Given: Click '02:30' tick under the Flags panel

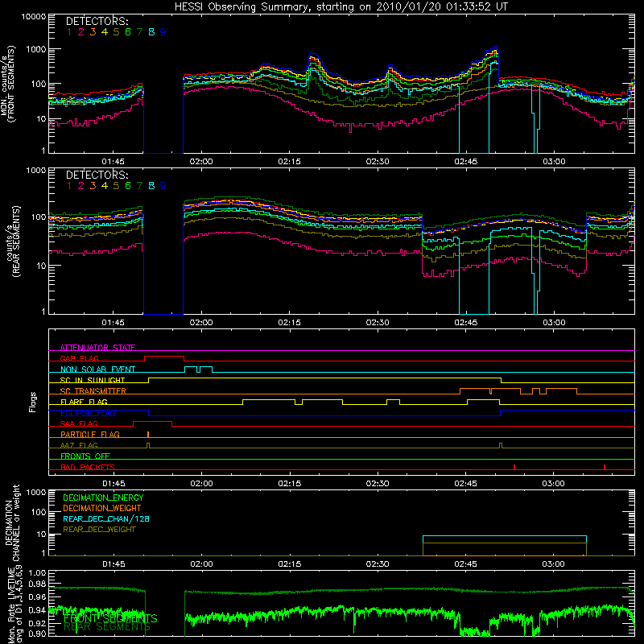Looking at the screenshot, I should [x=378, y=484].
